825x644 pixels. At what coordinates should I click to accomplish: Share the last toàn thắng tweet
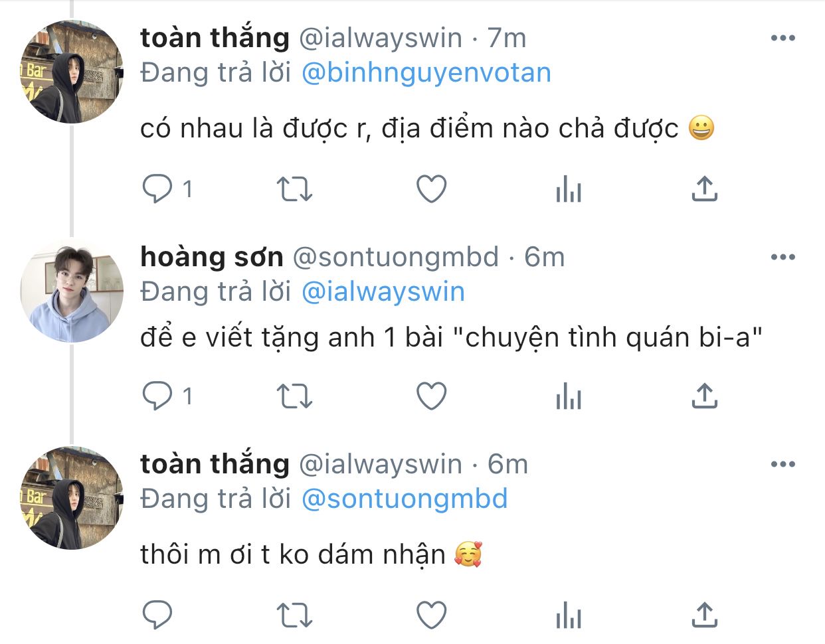[x=704, y=615]
